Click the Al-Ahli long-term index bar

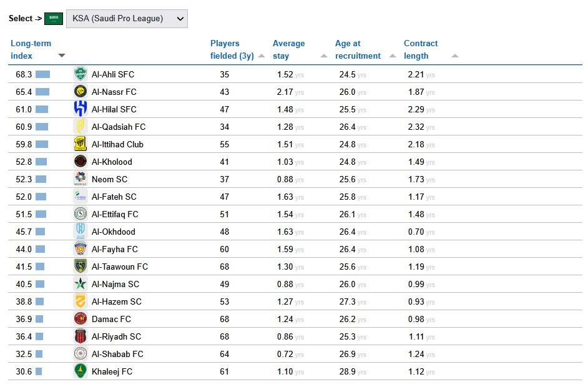[42, 74]
